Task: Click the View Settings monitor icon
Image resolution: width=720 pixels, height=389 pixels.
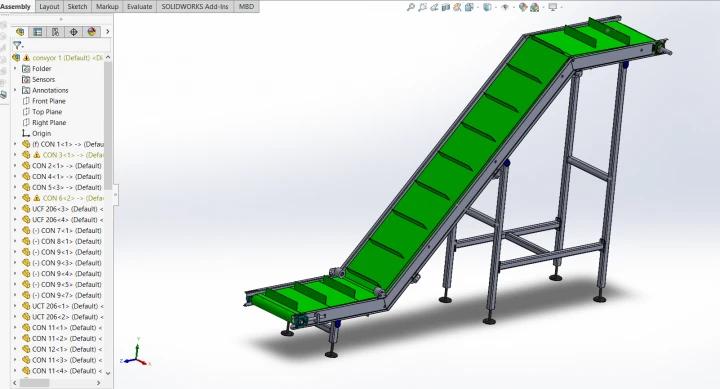Action: [x=553, y=7]
